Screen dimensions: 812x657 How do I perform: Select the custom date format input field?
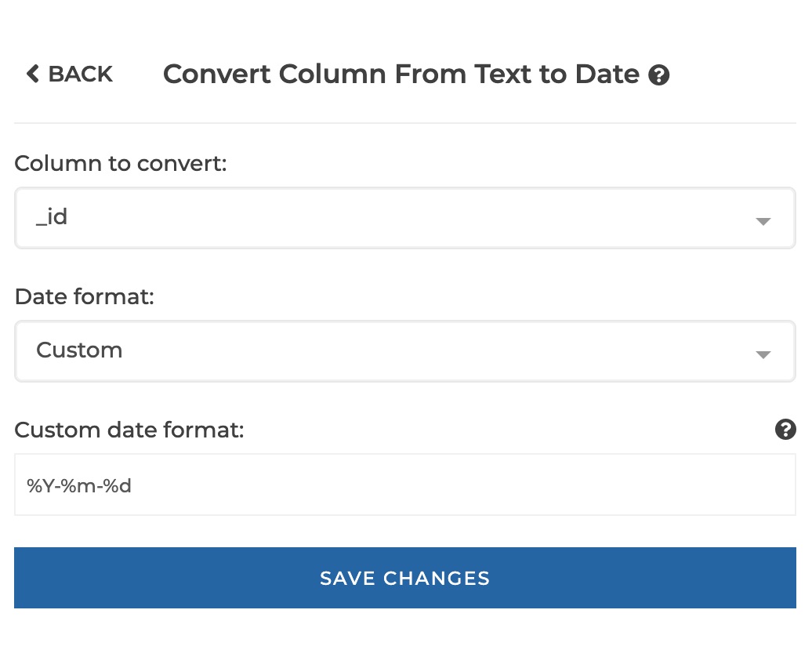pyautogui.click(x=404, y=485)
